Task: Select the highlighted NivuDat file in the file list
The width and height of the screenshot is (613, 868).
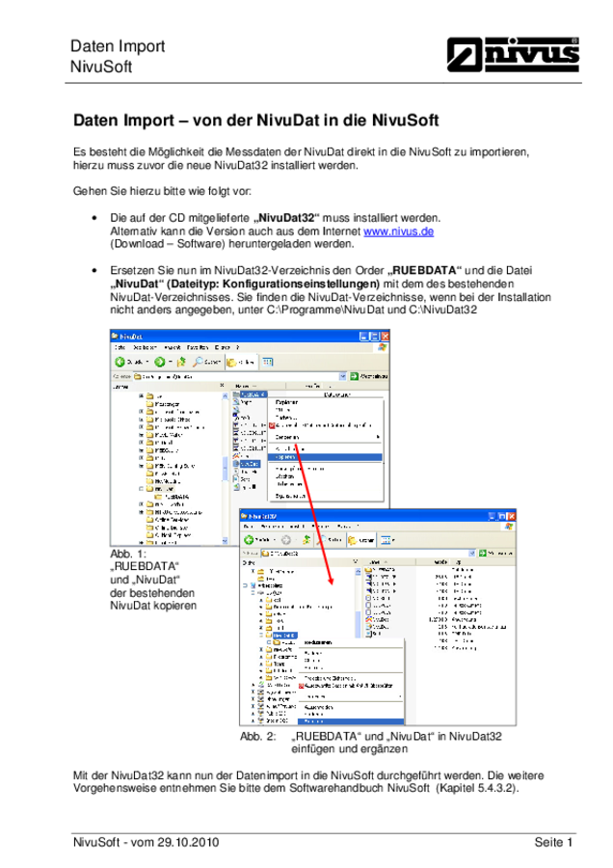Action: point(246,463)
